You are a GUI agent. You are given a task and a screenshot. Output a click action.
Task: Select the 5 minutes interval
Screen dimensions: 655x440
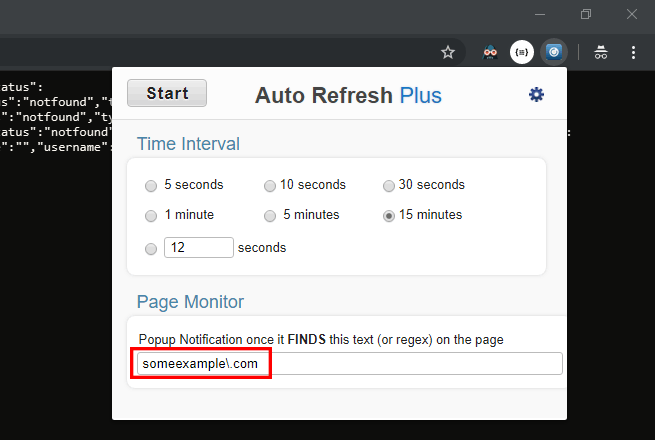point(270,216)
